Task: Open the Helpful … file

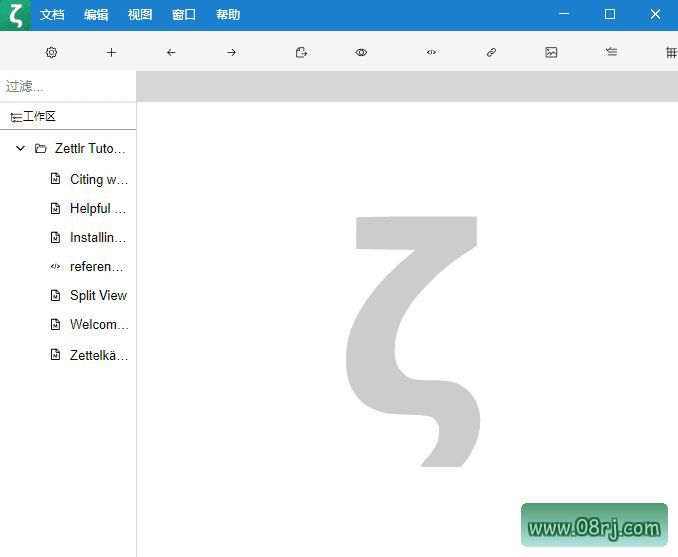Action: pyautogui.click(x=98, y=208)
